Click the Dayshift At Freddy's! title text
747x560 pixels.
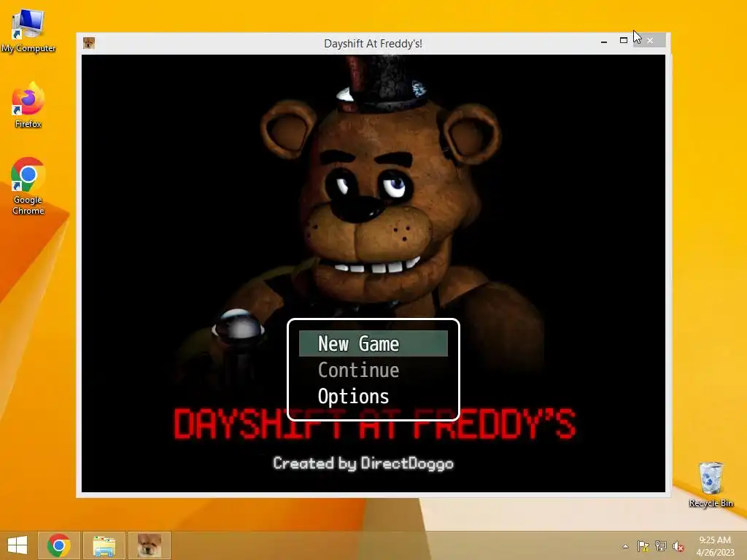point(373,43)
